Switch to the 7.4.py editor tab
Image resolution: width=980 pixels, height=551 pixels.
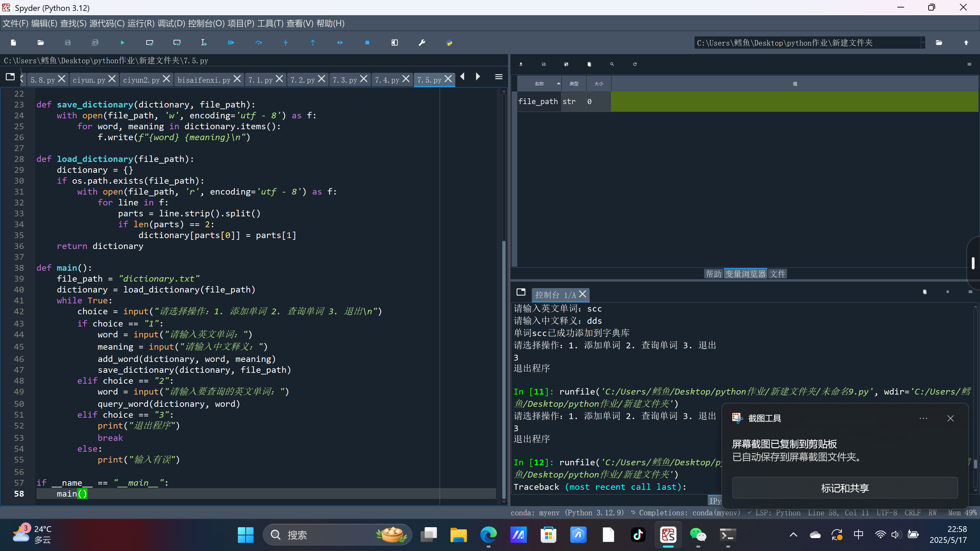click(387, 80)
